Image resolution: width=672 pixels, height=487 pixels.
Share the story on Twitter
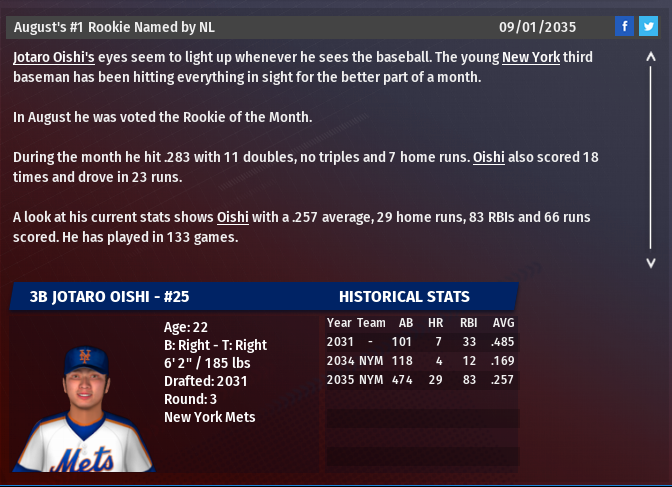click(x=647, y=26)
